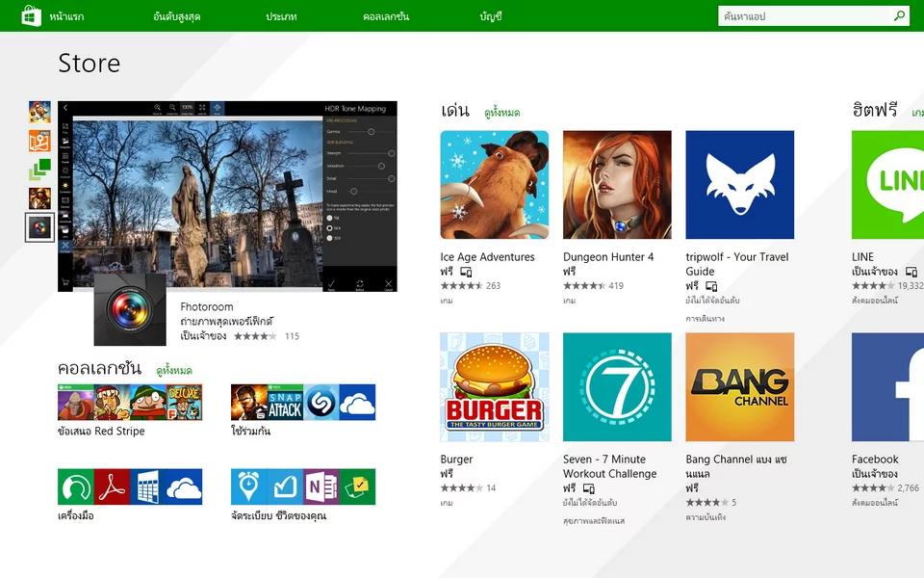
Task: Open the Seven 7 Minute Workout tile
Action: tap(617, 387)
